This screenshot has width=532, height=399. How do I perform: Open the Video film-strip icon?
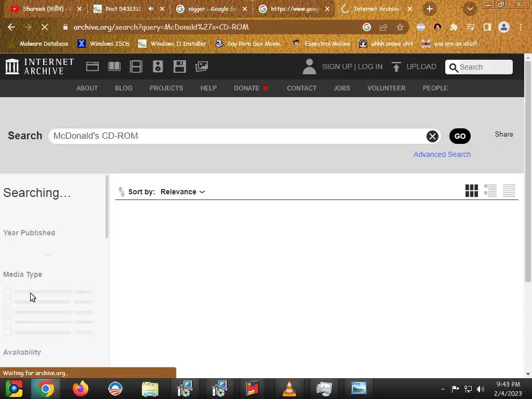pos(136,66)
